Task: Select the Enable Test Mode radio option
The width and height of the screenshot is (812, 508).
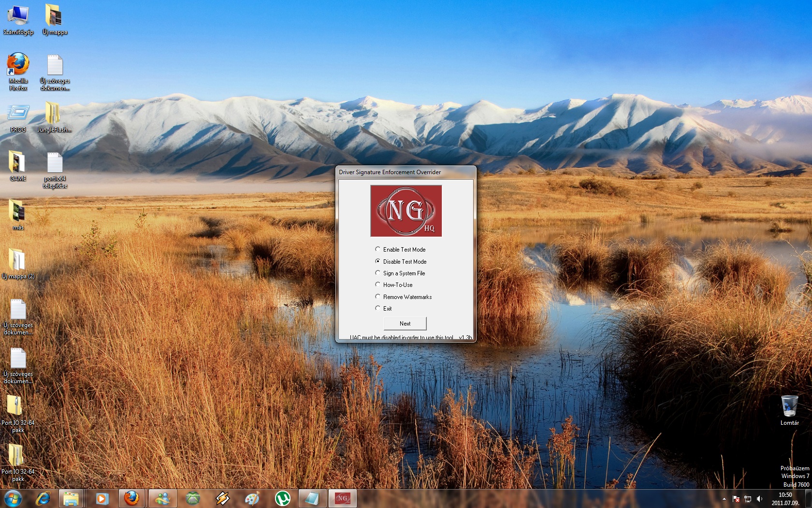Action: pos(378,249)
